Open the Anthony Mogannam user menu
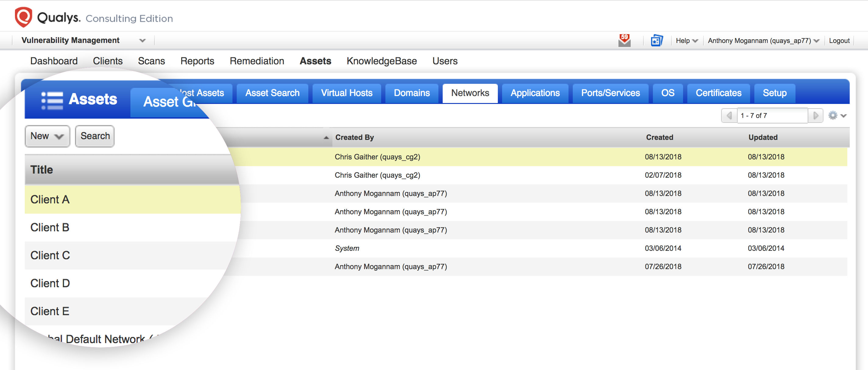This screenshot has height=370, width=868. [763, 41]
